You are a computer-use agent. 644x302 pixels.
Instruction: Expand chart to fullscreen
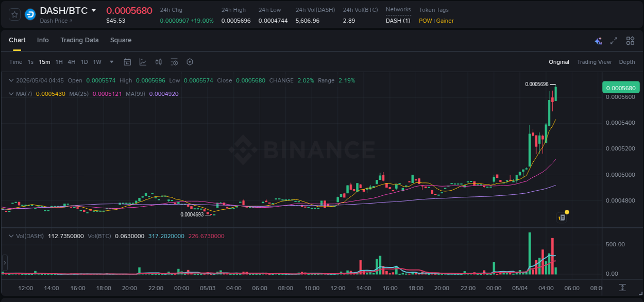click(614, 41)
